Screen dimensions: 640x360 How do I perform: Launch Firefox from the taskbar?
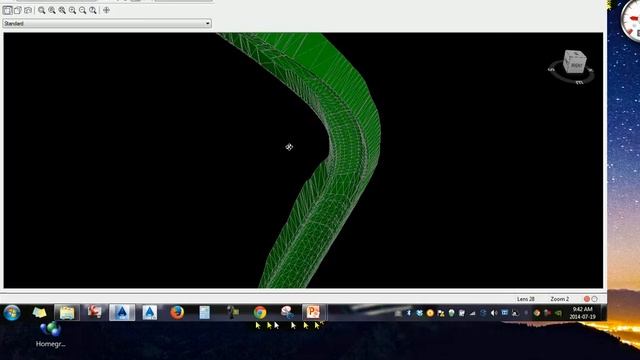(x=177, y=313)
